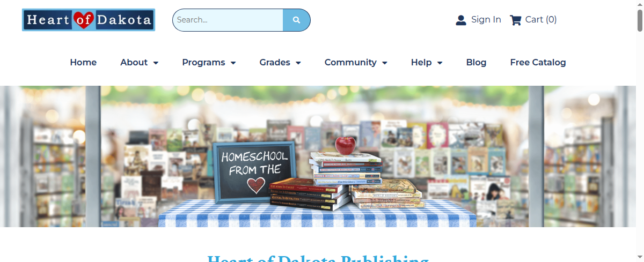Click the Homeschool From The chalkboard
Screen dimensions: 644x262
click(254, 172)
